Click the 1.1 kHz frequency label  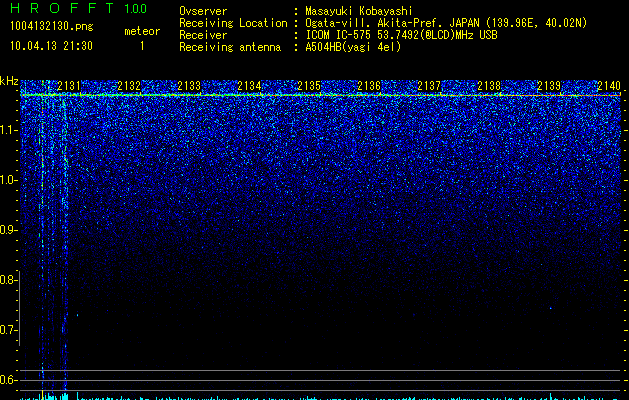click(x=8, y=130)
